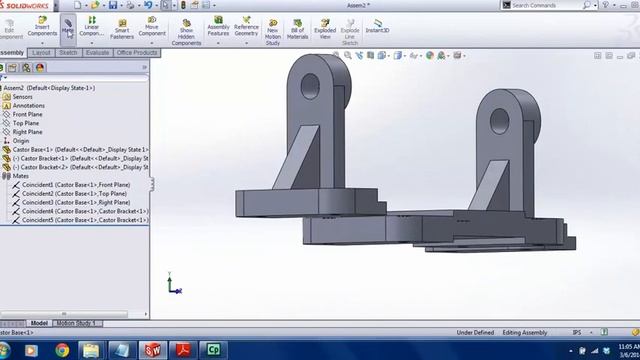The height and width of the screenshot is (360, 640).
Task: Open the Evaluate ribbon tab
Action: (97, 53)
